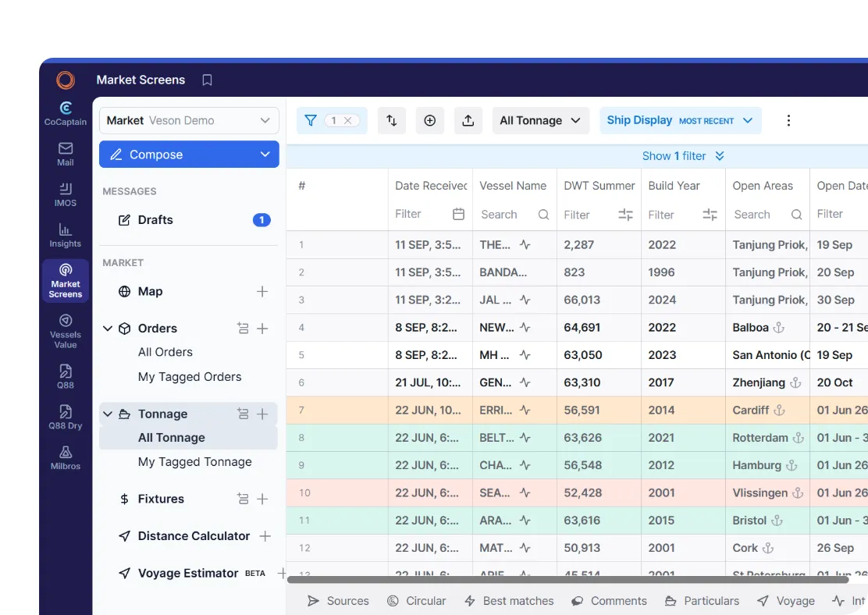The height and width of the screenshot is (615, 868).
Task: Expand Show 1 filter bar
Action: [x=683, y=156]
